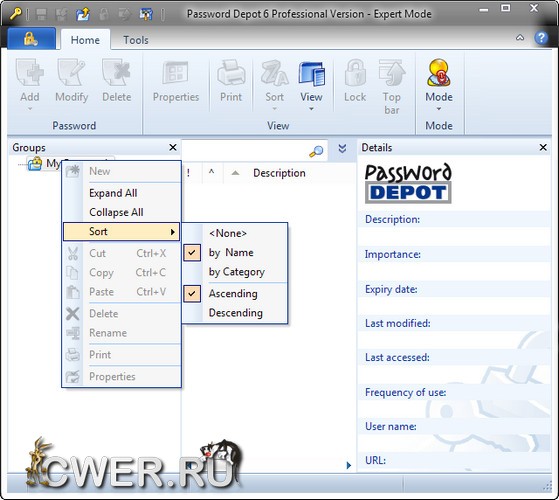Click the Print ribbon icon
The image size is (559, 500).
[x=231, y=72]
